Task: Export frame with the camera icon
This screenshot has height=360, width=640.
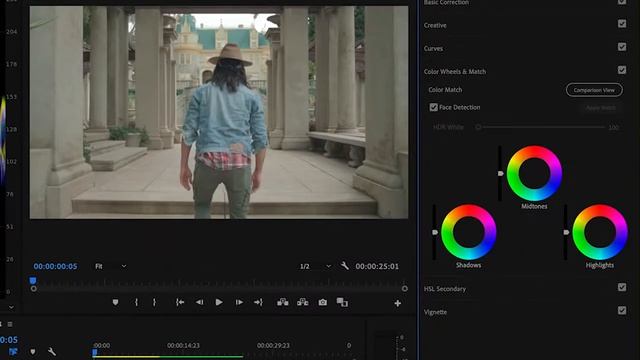Action: [322, 302]
